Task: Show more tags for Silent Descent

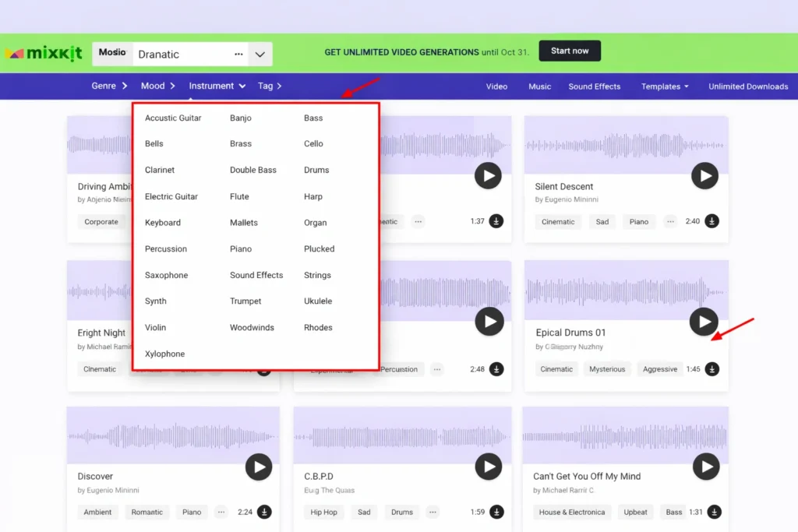Action: click(x=670, y=222)
